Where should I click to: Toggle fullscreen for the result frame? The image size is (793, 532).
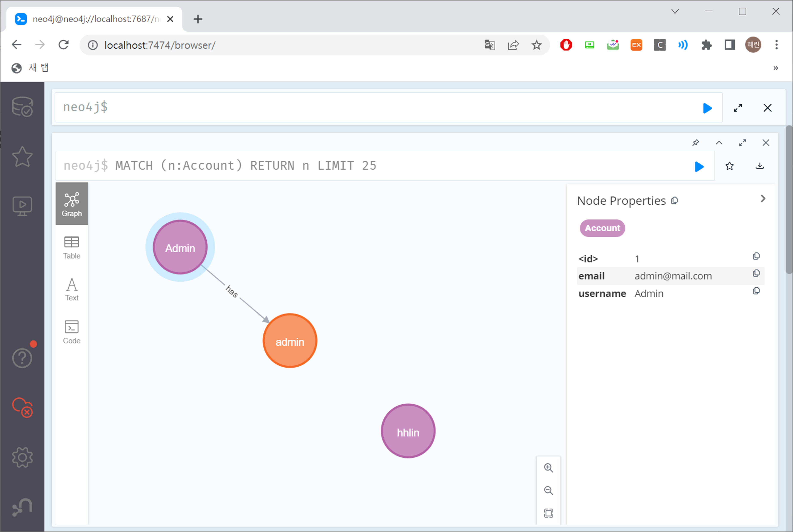[x=742, y=143]
